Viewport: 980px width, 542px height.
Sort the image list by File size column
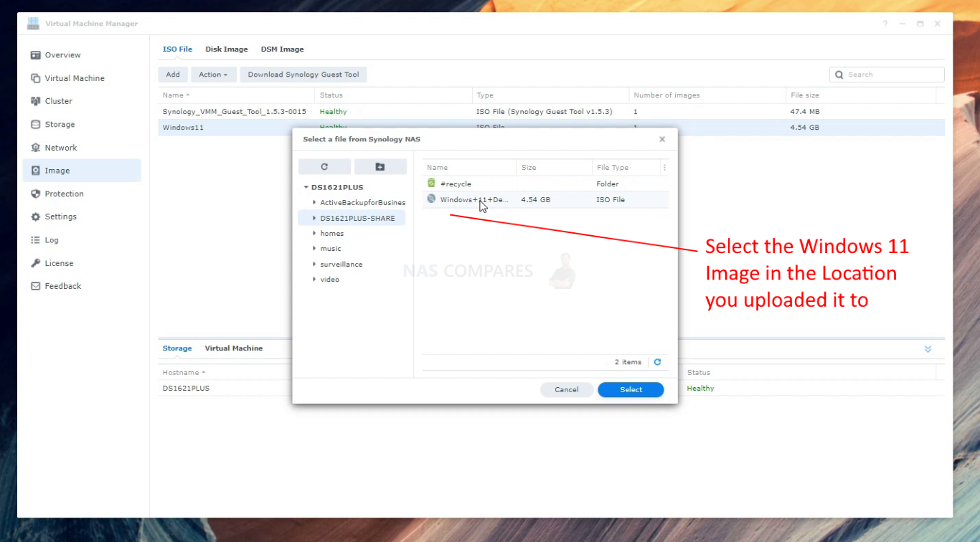861,95
